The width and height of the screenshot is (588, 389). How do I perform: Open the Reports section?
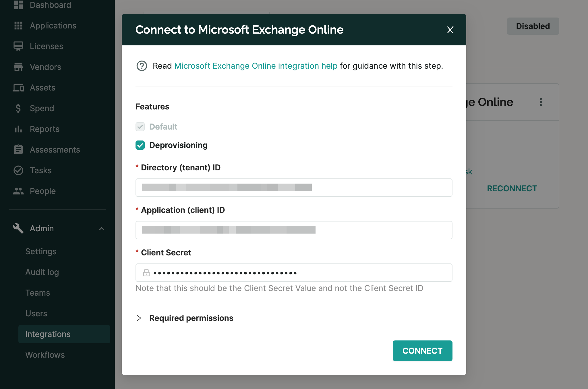click(45, 129)
